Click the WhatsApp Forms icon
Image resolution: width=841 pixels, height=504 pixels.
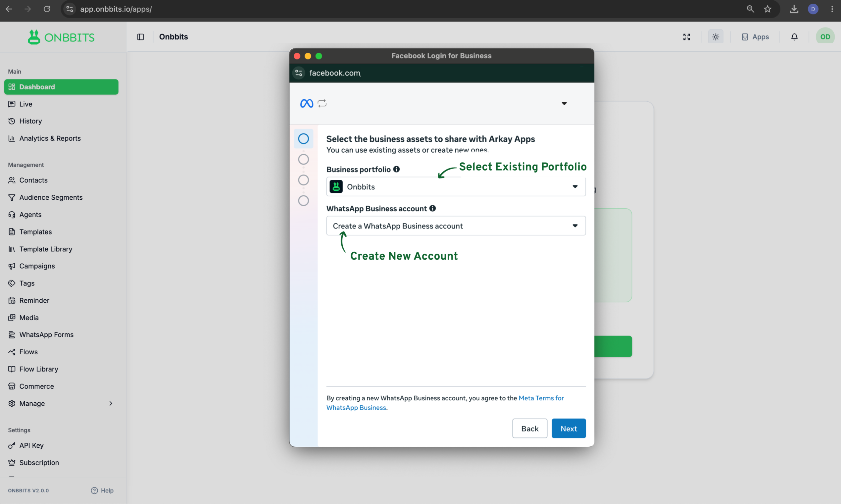[12, 334]
